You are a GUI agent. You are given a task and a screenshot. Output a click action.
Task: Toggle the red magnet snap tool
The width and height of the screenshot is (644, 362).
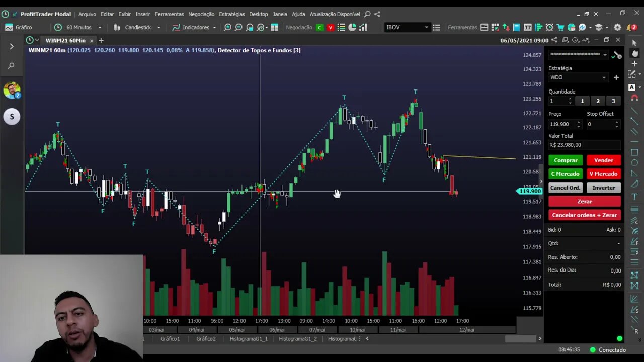point(634,98)
